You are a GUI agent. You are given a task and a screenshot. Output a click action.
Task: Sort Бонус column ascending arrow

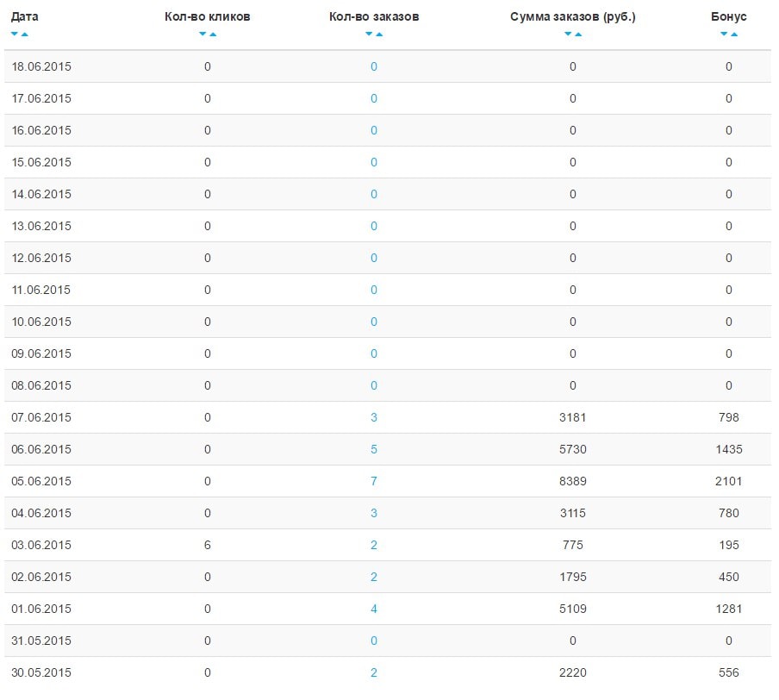[734, 34]
